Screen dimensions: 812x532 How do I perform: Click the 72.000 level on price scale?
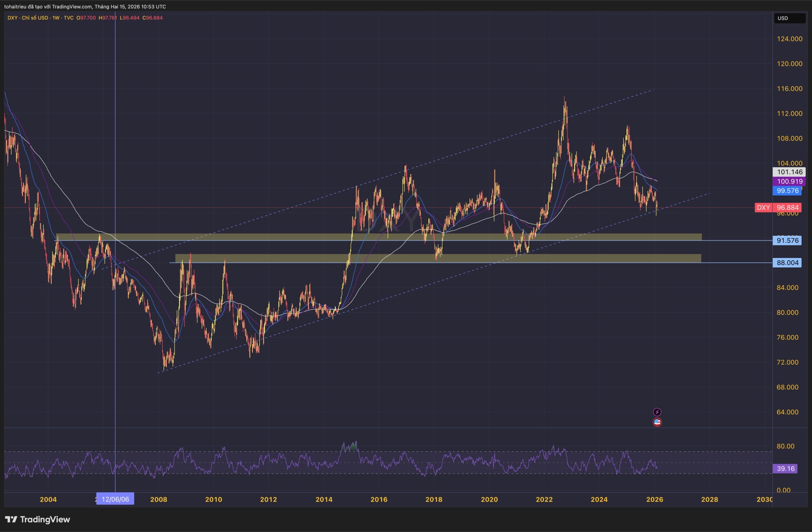(787, 362)
